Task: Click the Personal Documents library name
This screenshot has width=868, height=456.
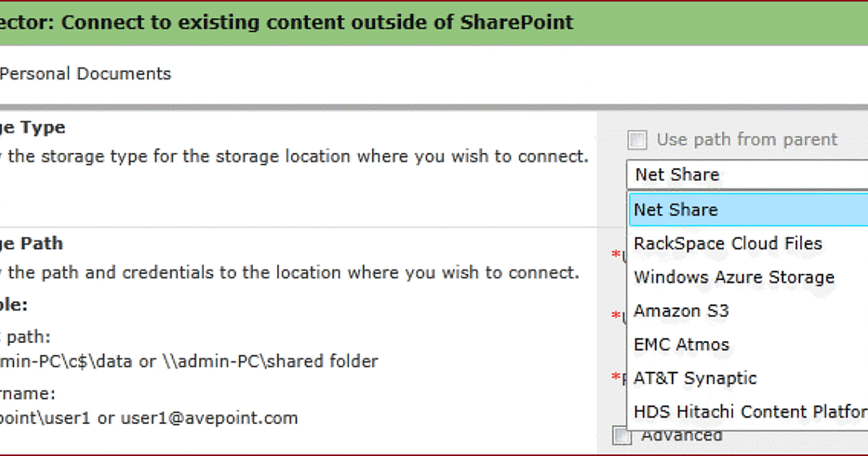Action: (85, 73)
